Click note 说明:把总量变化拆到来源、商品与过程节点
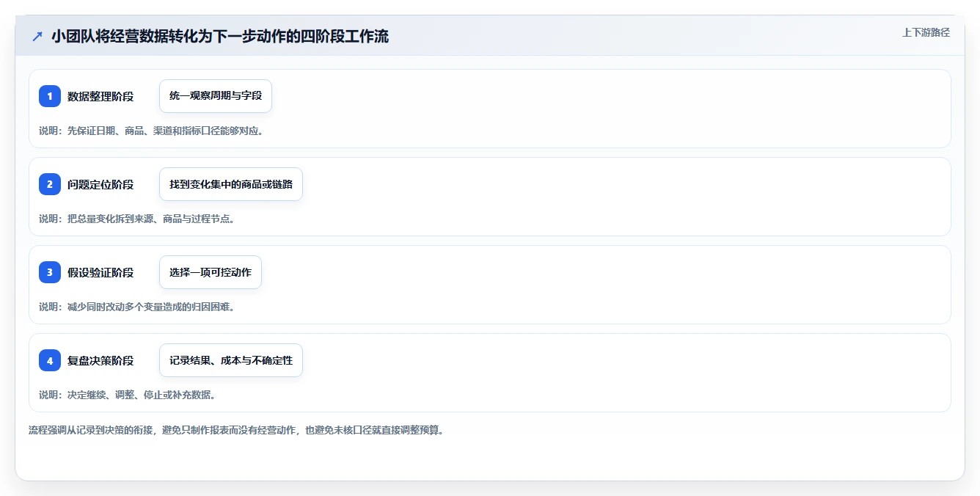Screen dimensions: 980x496 136,219
